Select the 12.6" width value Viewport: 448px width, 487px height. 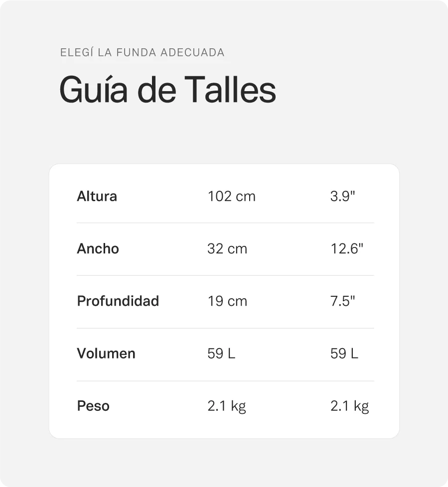coord(346,248)
